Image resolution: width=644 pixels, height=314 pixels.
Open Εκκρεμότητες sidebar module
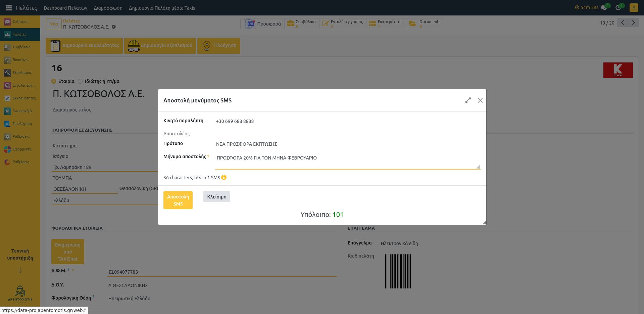[20, 98]
